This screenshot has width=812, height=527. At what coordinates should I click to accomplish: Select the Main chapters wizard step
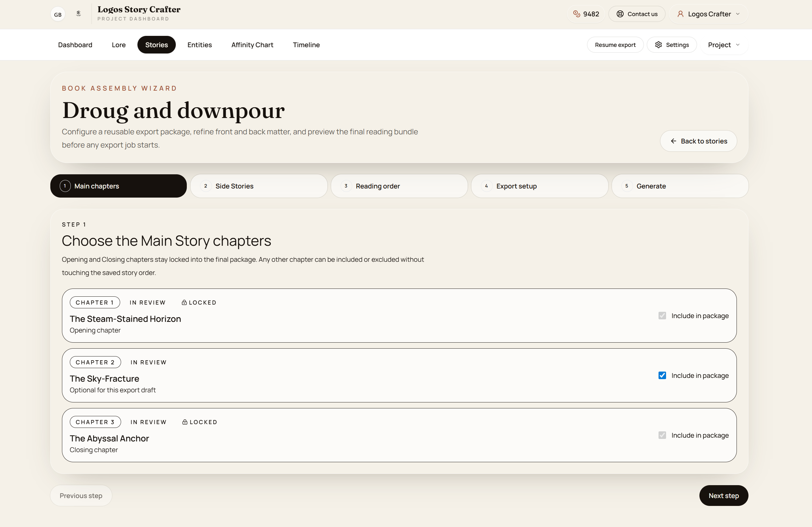click(x=118, y=186)
